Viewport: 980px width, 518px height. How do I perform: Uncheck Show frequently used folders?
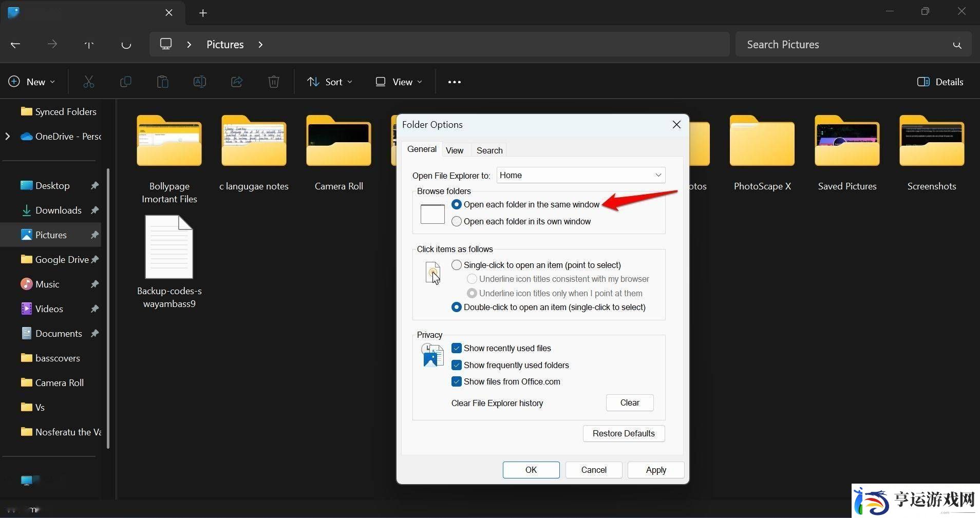click(x=457, y=365)
